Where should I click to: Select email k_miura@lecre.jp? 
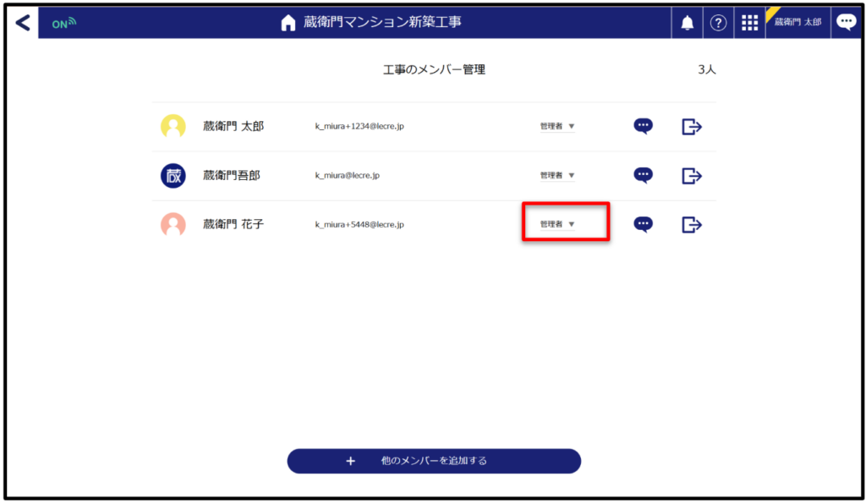coord(348,176)
